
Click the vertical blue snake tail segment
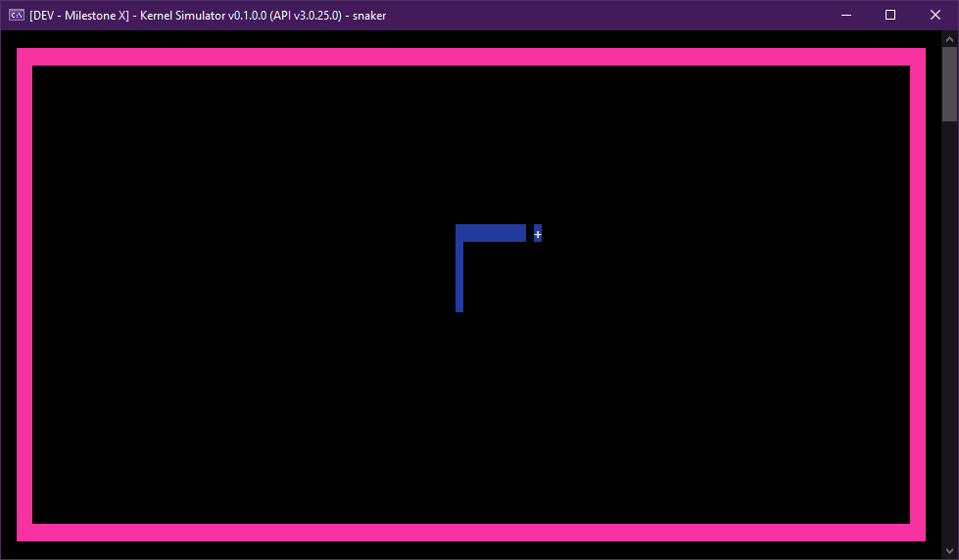pos(459,277)
